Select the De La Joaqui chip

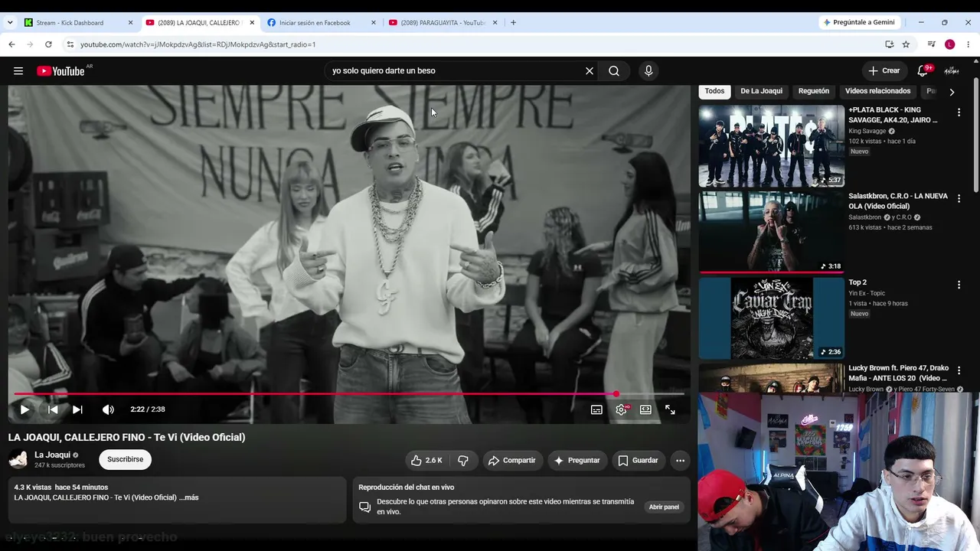[x=761, y=91]
